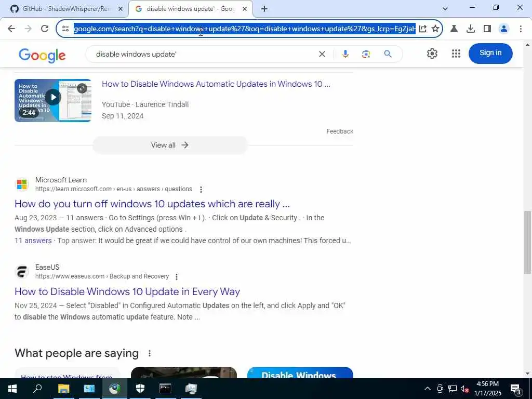532x399 pixels.
Task: Click the page vertical scrollbar thumb
Action: (x=527, y=242)
